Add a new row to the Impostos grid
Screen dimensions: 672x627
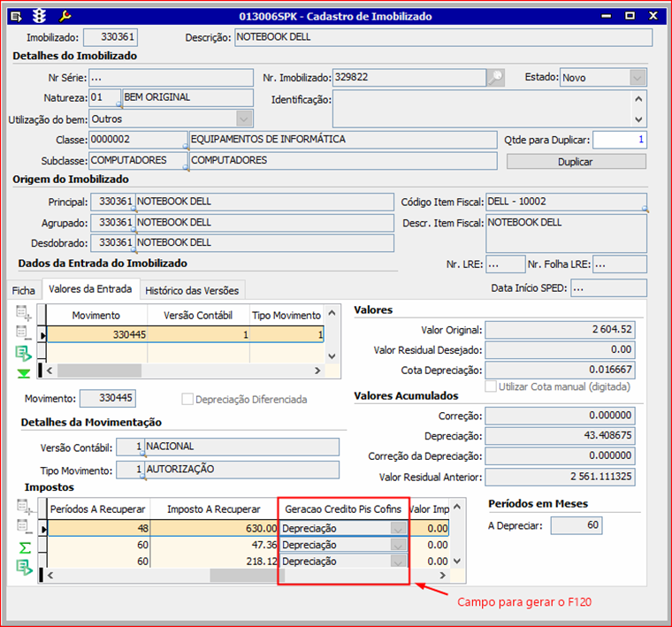pos(25,508)
